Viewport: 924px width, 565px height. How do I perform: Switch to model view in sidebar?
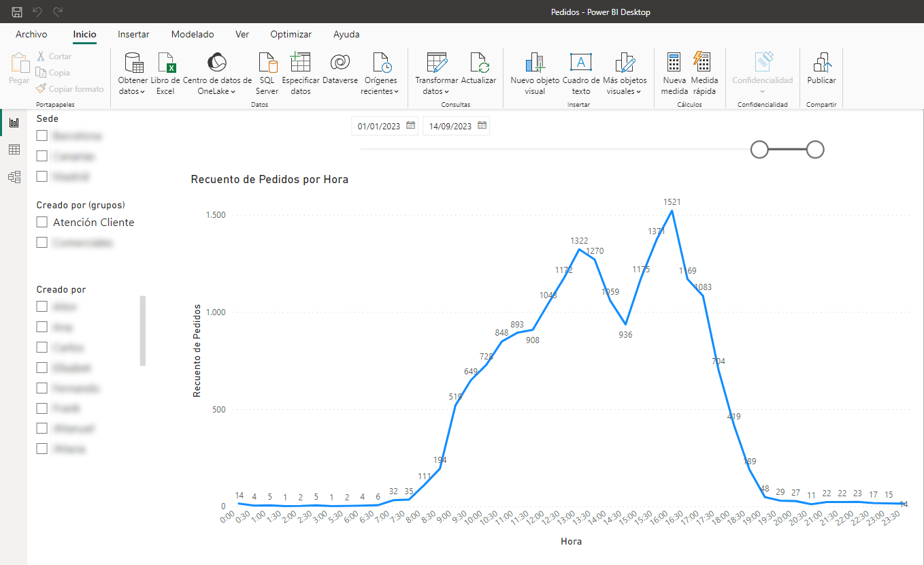(x=14, y=177)
